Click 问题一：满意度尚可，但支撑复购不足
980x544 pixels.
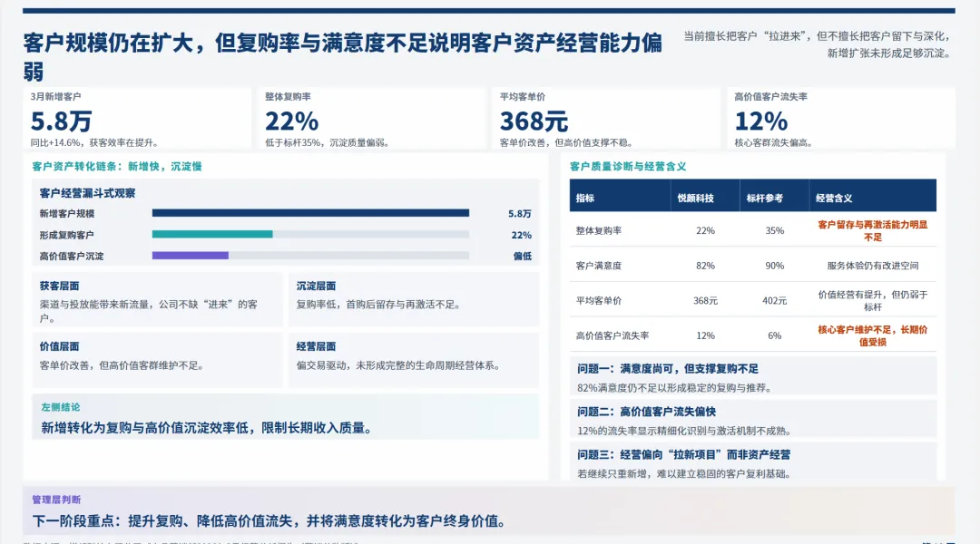pyautogui.click(x=690, y=368)
